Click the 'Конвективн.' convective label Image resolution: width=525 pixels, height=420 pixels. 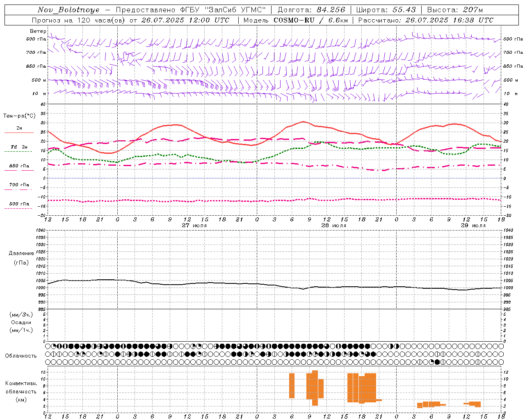coord(21,383)
